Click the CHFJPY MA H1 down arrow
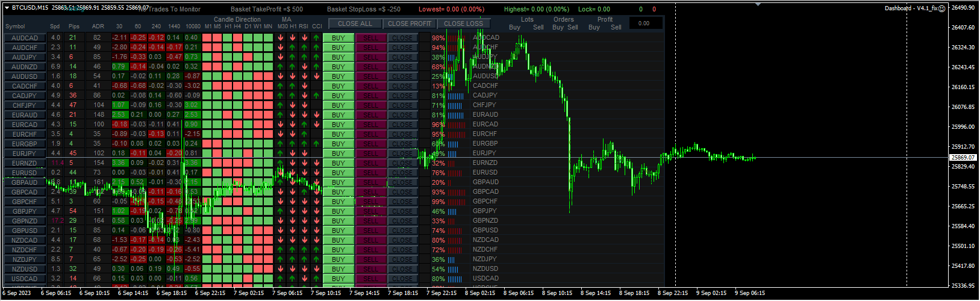980x301 pixels. coord(292,105)
